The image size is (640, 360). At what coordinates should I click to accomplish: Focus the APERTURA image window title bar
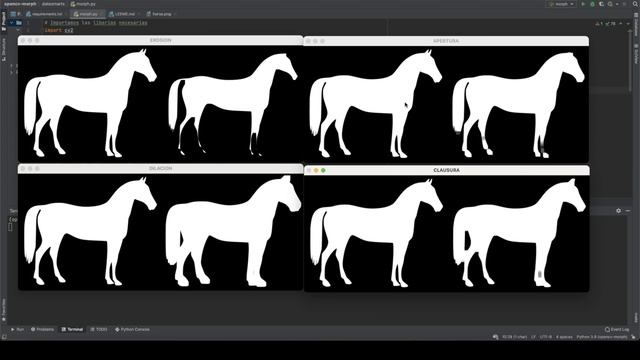pyautogui.click(x=446, y=41)
